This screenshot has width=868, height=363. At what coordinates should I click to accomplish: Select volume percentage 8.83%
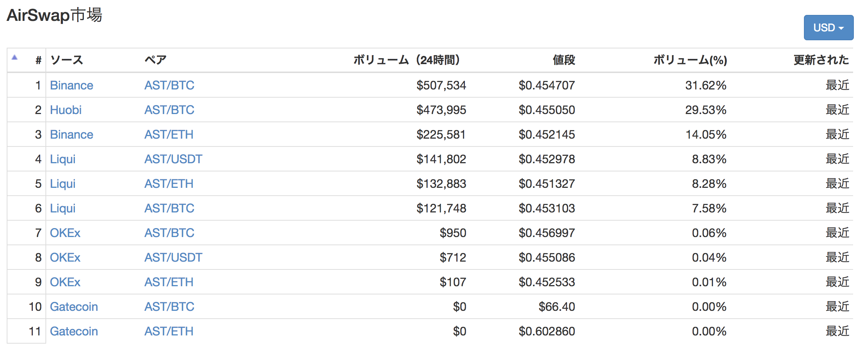(709, 159)
